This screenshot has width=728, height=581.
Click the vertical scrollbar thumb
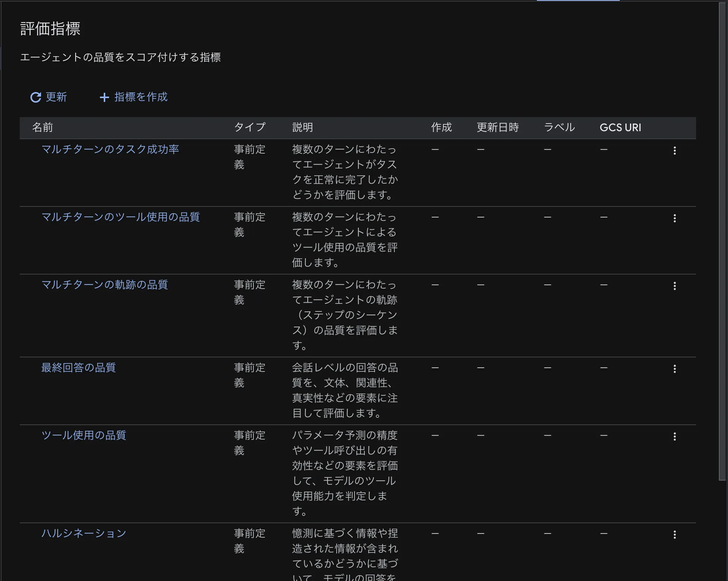722,241
